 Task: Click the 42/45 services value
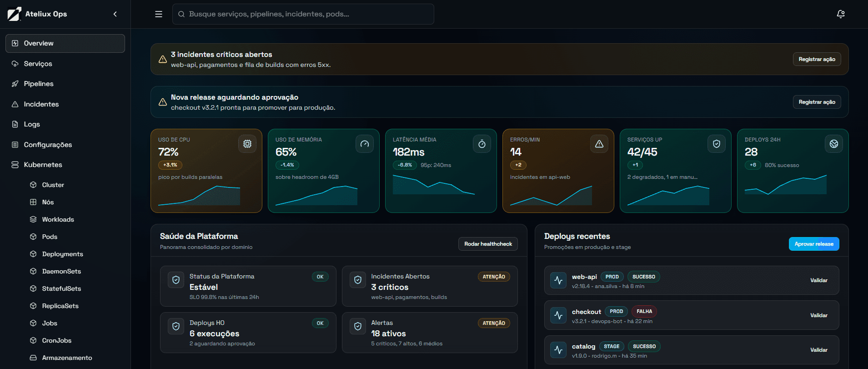(642, 152)
